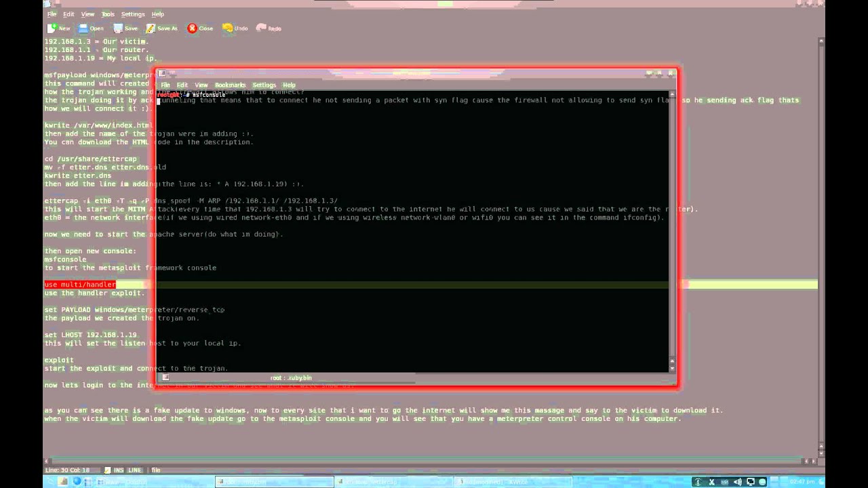The height and width of the screenshot is (488, 868).
Task: Click the new tab icon in terminal bottom bar
Action: (x=165, y=378)
